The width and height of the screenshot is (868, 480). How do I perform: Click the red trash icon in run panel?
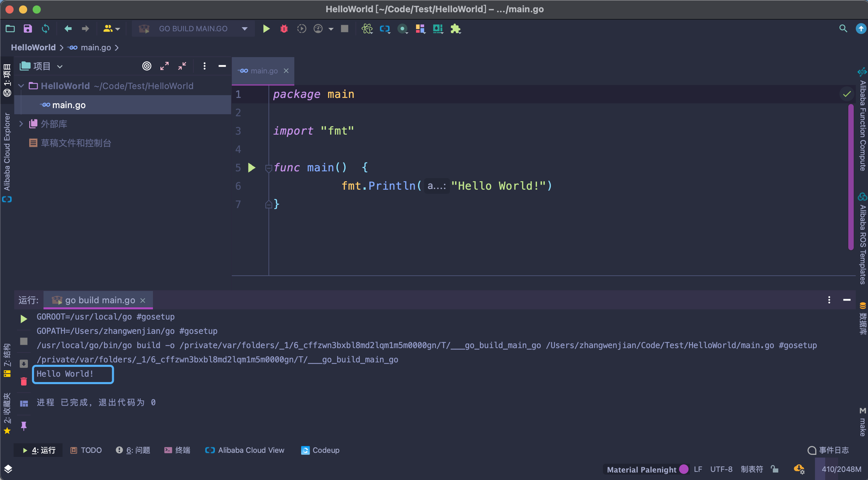pos(24,381)
